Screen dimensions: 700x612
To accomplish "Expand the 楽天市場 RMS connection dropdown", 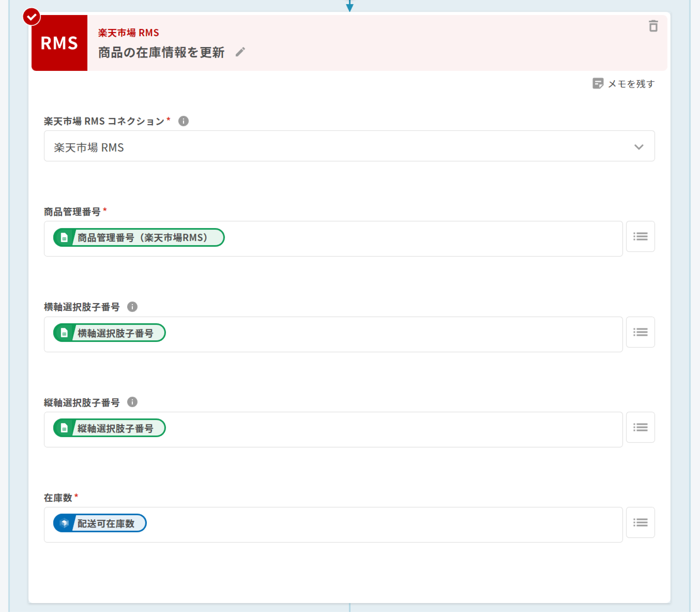I will 638,147.
